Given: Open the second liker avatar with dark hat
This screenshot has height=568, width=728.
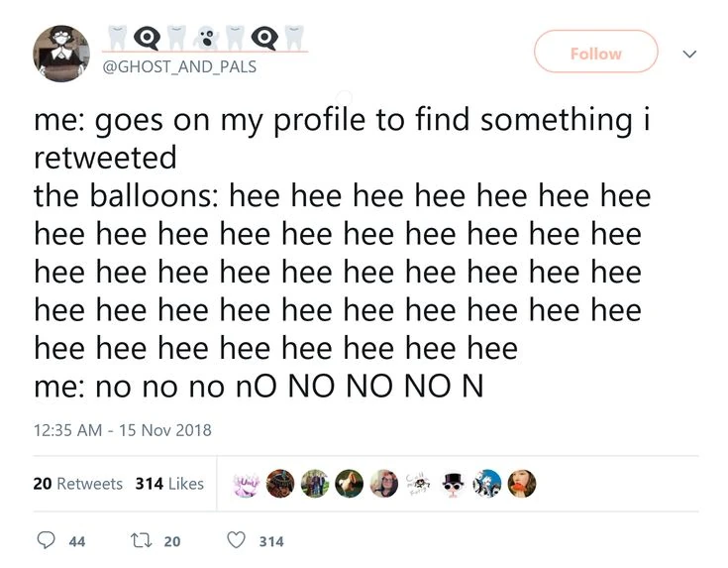Looking at the screenshot, I should [x=280, y=484].
